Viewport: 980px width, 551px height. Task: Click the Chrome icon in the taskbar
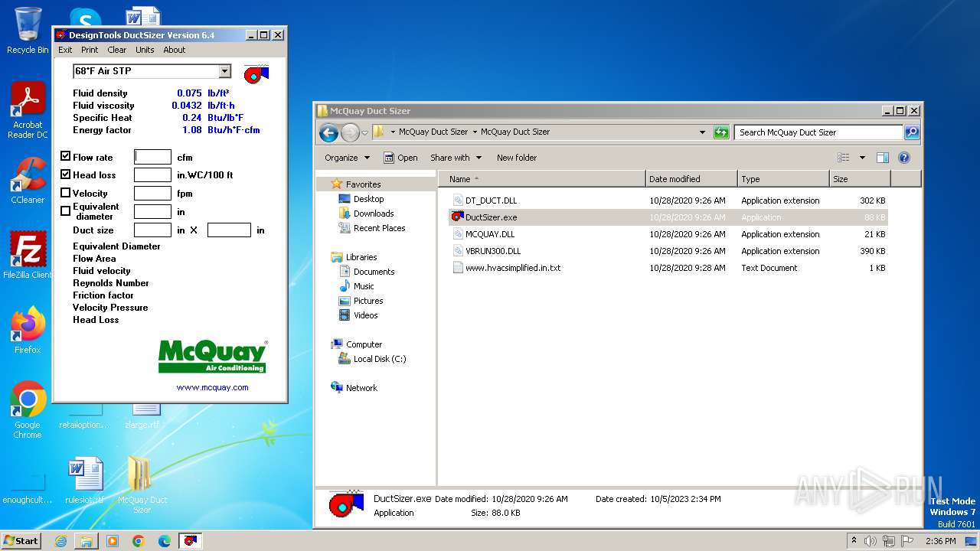point(139,541)
